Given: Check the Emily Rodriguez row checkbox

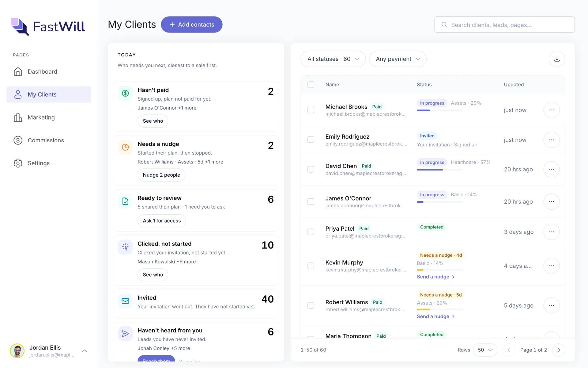Looking at the screenshot, I should (x=311, y=140).
